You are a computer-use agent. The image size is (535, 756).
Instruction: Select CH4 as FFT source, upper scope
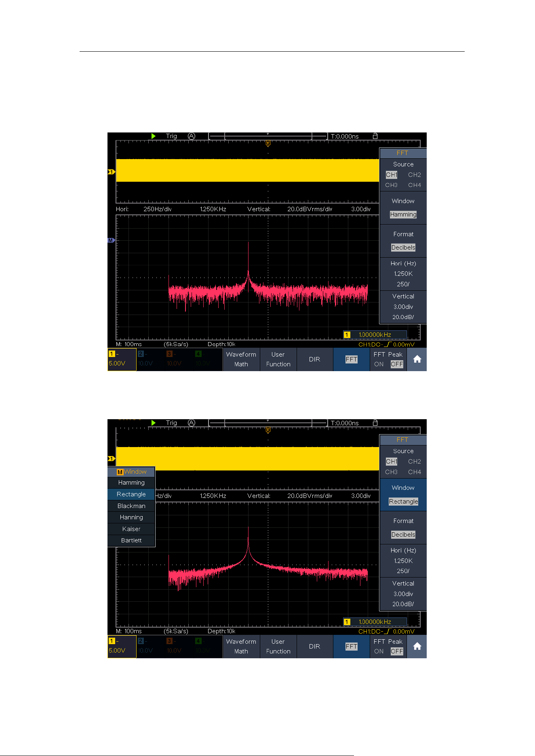pos(415,185)
